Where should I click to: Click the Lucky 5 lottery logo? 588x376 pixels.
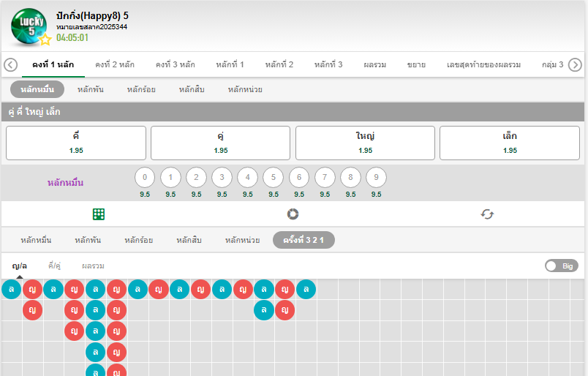29,26
